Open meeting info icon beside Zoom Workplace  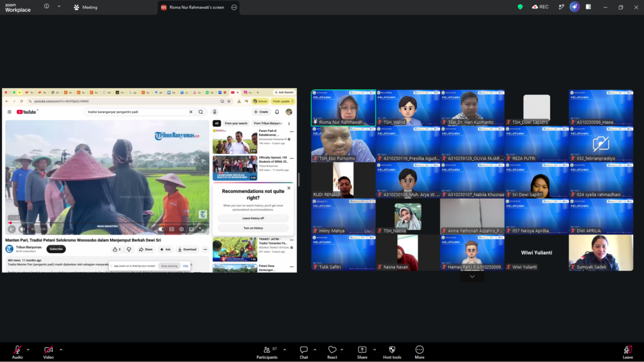pos(47,6)
